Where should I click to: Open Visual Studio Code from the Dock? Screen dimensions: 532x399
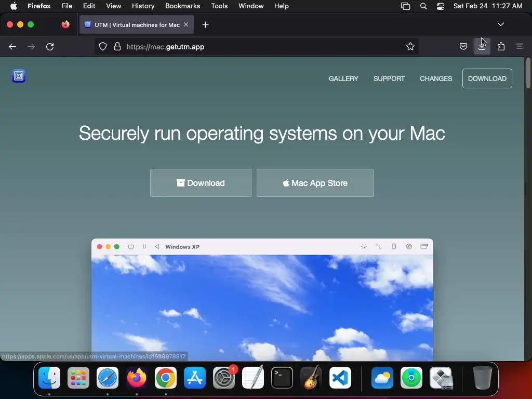[x=340, y=378]
